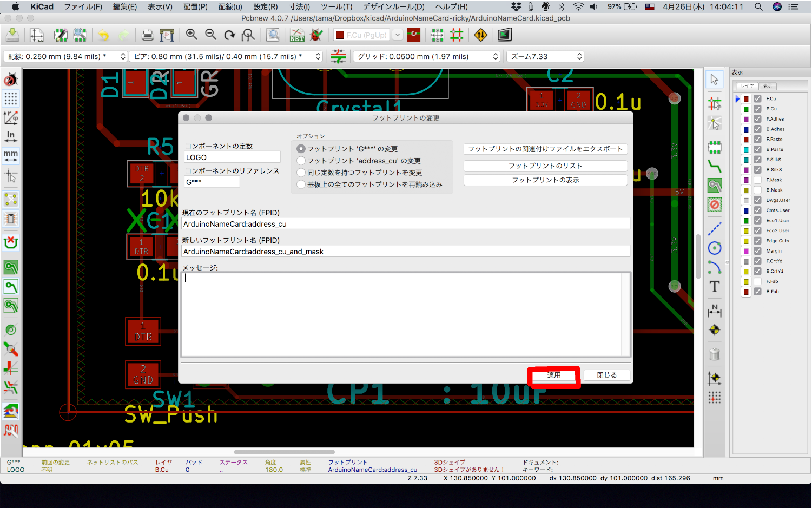Click the print icon in toolbar
Viewport: 812px width, 508px height.
pyautogui.click(x=147, y=35)
